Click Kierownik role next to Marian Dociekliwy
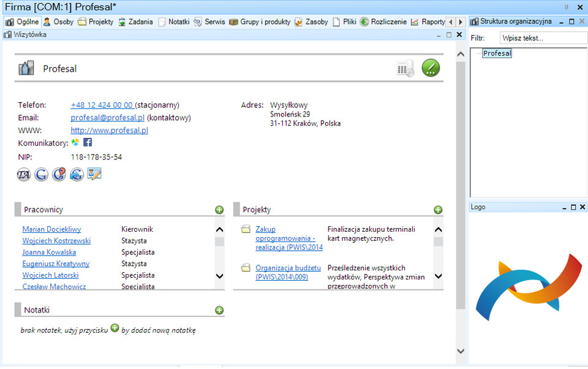 click(137, 229)
